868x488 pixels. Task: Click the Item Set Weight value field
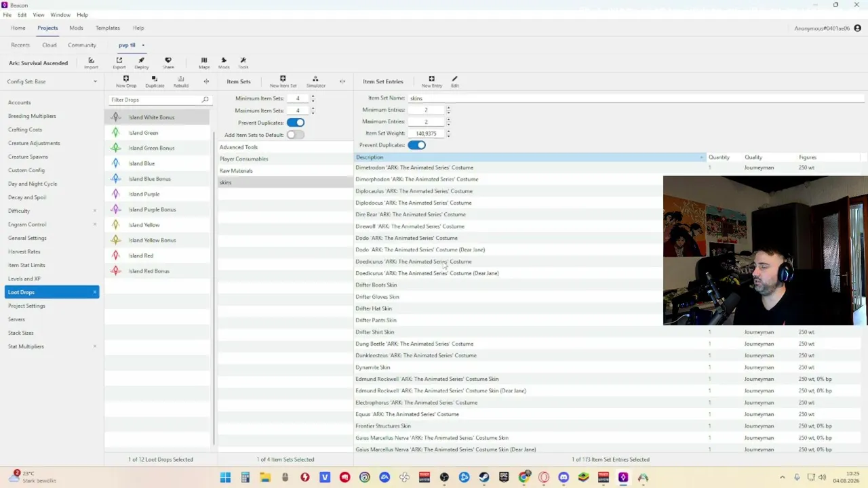[426, 134]
